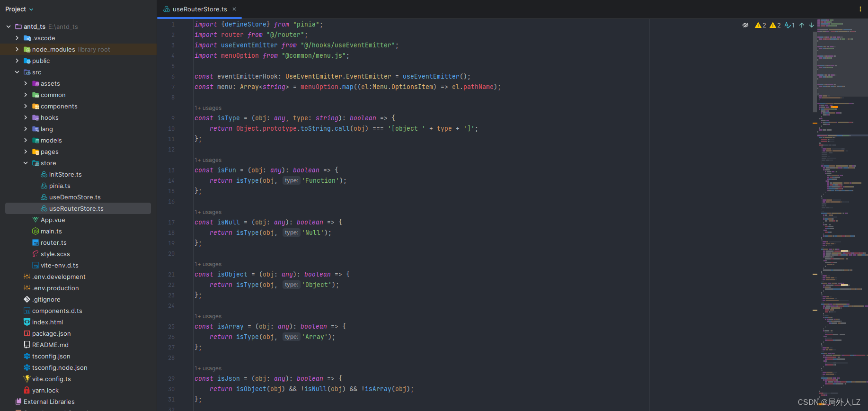Screen dimensions: 868x411
Task: Open useDemoStore.ts in the tree
Action: (75, 197)
